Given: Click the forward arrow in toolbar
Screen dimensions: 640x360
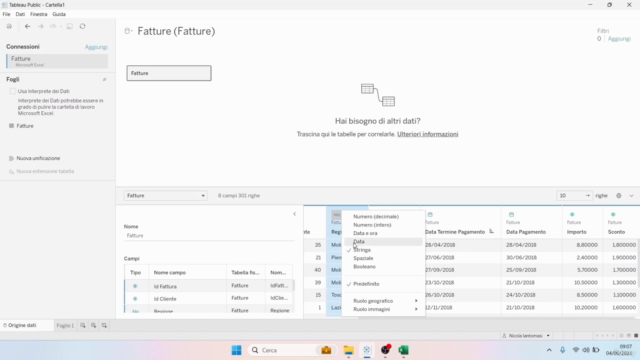Looking at the screenshot, I should (x=40, y=26).
